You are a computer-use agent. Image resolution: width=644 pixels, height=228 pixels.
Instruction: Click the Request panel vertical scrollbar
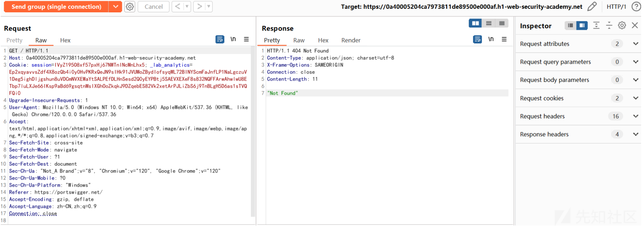pyautogui.click(x=253, y=132)
